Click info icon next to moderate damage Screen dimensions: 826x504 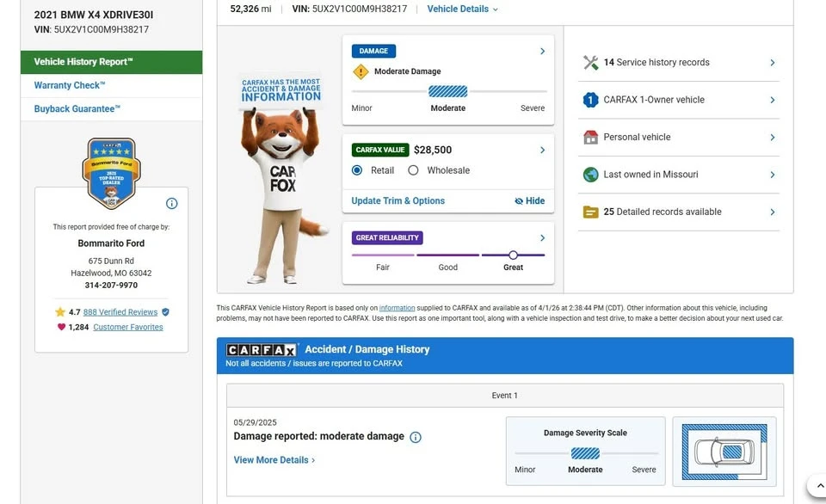(416, 437)
